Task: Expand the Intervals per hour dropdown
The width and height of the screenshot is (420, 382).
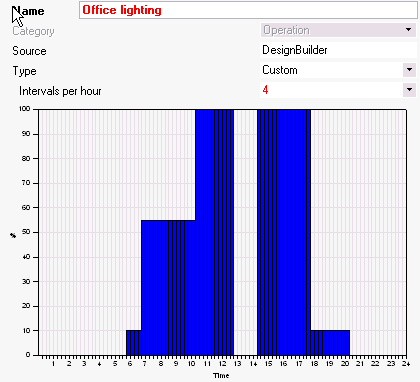Action: coord(409,90)
